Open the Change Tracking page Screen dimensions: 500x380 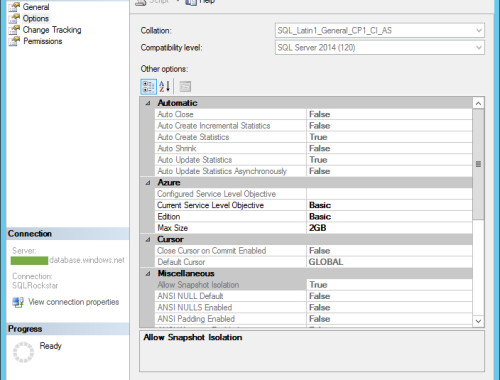52,30
